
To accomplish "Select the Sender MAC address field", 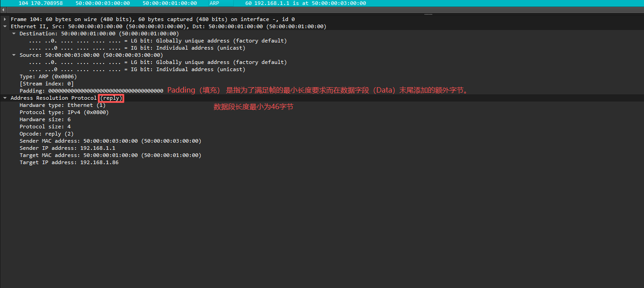I will pos(110,141).
